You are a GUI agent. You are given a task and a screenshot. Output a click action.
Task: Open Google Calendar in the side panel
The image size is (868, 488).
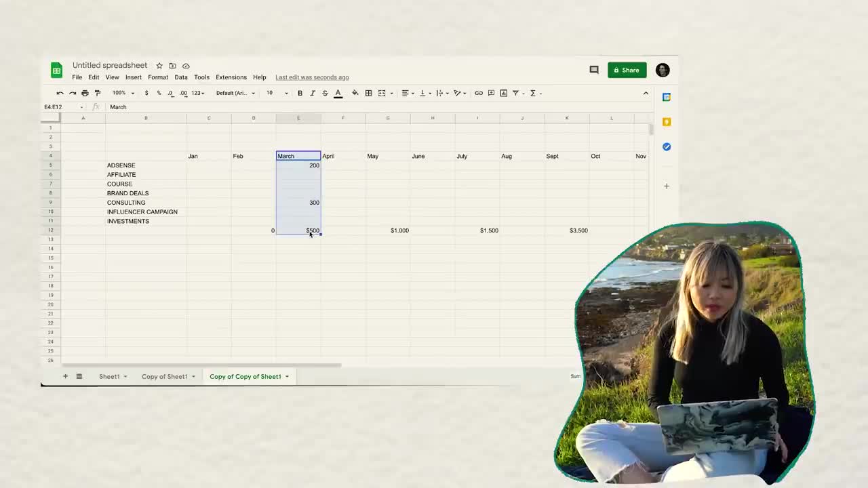tap(667, 97)
